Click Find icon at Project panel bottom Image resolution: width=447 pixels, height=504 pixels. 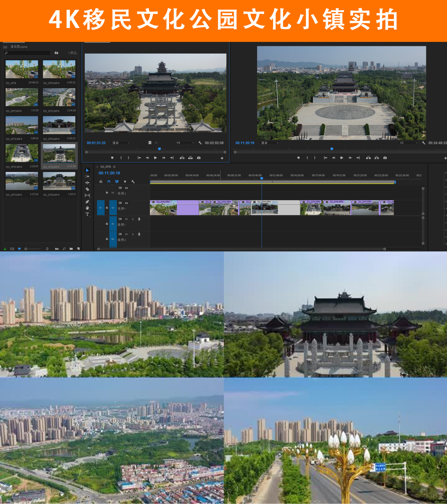tap(64, 249)
